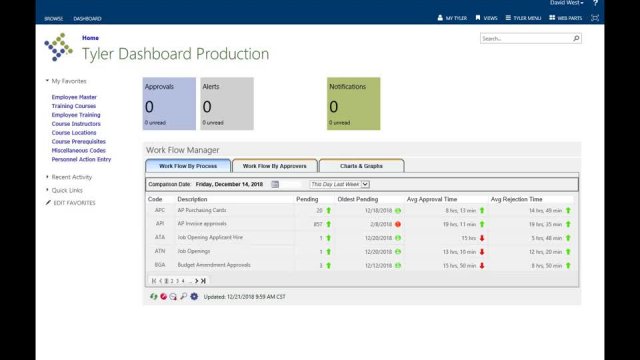This screenshot has height=360, width=640.
Task: Collapse the My Favorites section
Action: (x=66, y=81)
